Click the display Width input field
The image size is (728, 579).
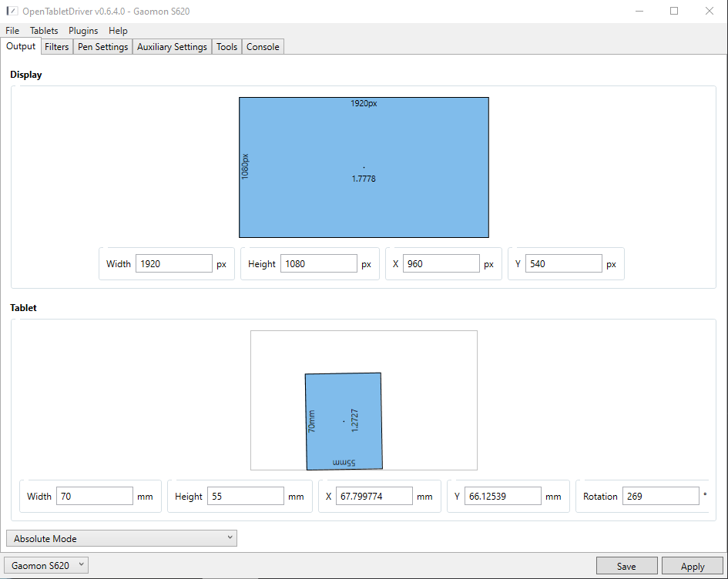173,264
